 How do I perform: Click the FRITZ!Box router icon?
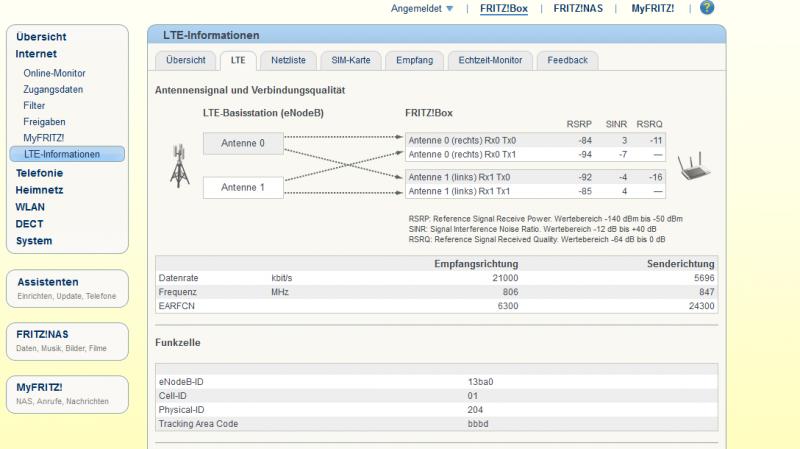[x=693, y=165]
